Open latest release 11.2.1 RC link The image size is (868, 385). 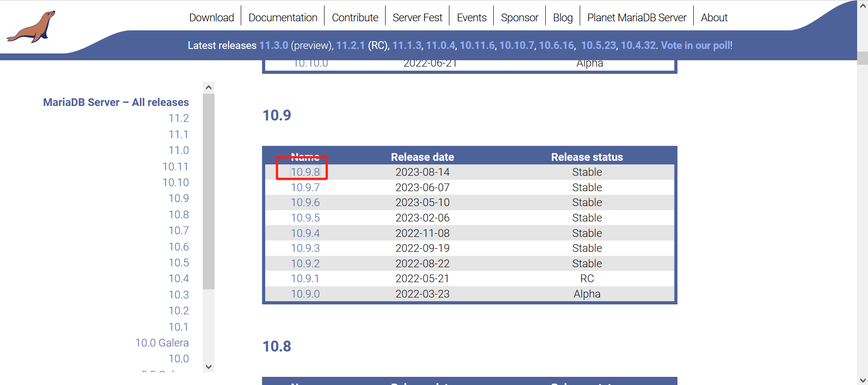coord(350,45)
